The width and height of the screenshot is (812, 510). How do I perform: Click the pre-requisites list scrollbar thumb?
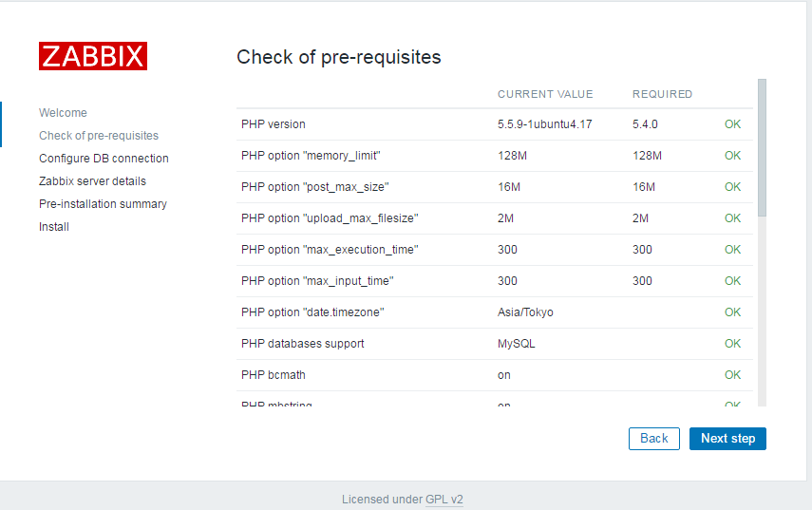point(762,147)
